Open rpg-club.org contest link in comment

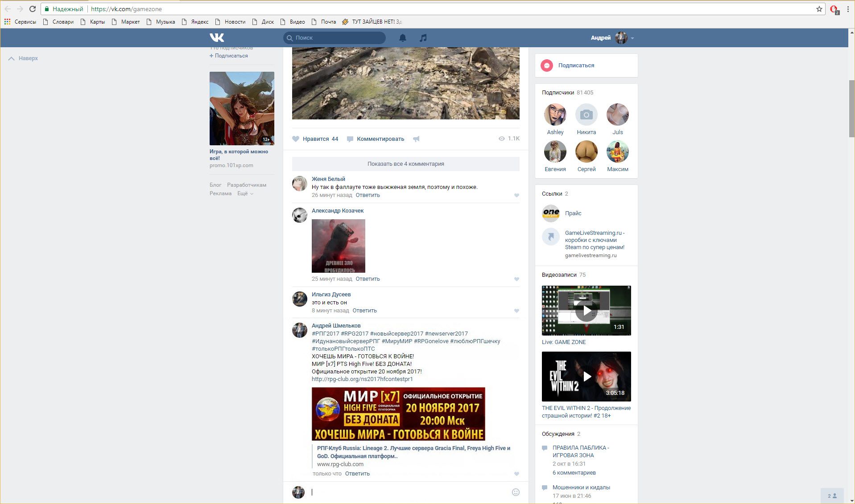coord(362,379)
